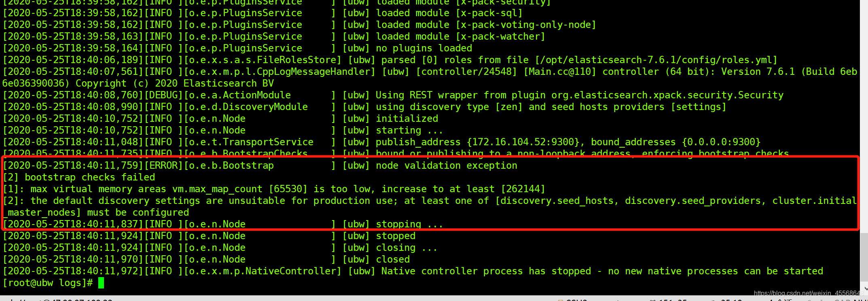Viewport: 868px width, 301px height.
Task: Click the 'stopped' log line at 18:40:11,924
Action: tap(209, 236)
